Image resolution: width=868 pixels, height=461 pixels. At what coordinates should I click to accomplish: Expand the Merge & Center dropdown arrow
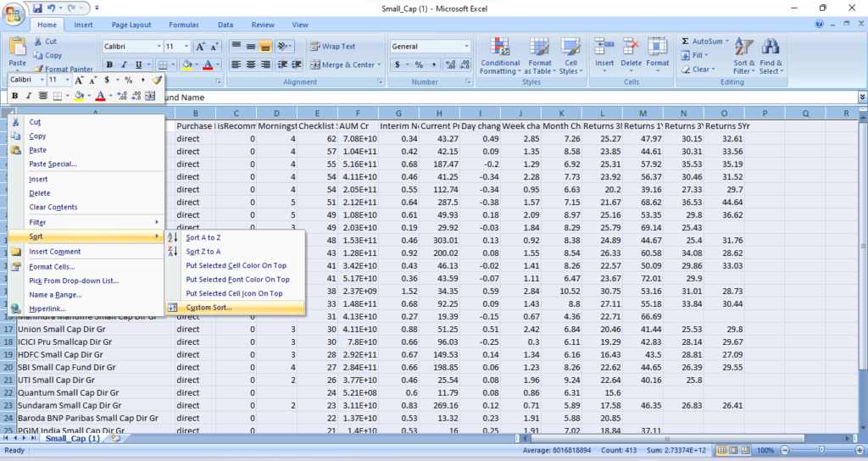coord(379,64)
